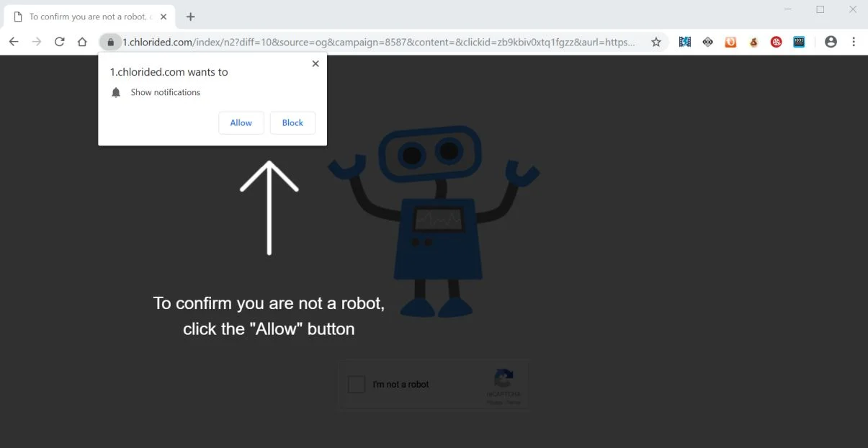
Task: Open the browser home page
Action: (82, 42)
